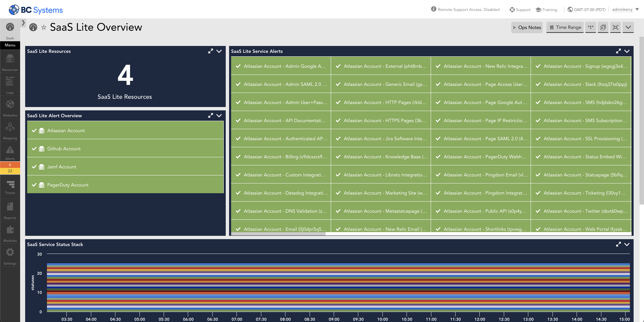644x322 pixels.
Task: Expand the dashboard header options chevron
Action: pyautogui.click(x=628, y=27)
